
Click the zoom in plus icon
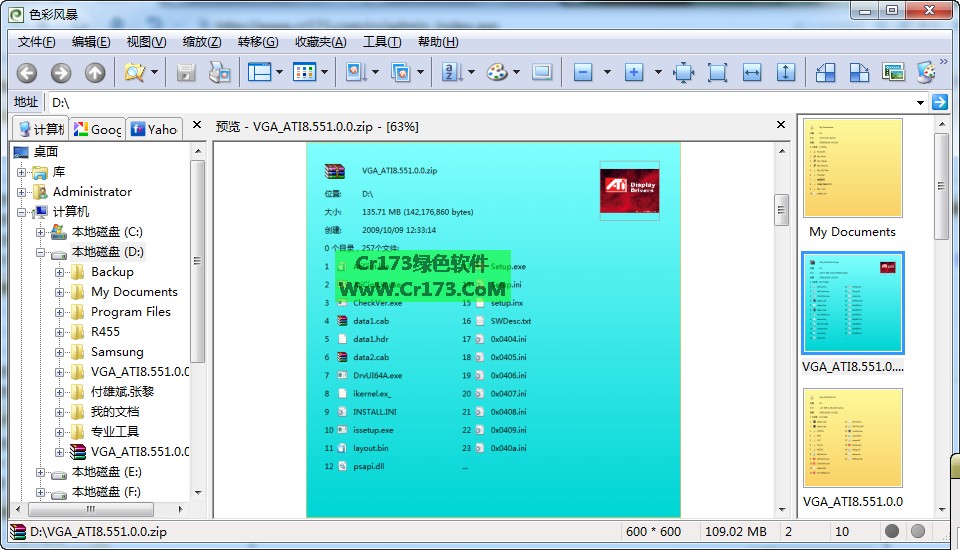point(634,72)
